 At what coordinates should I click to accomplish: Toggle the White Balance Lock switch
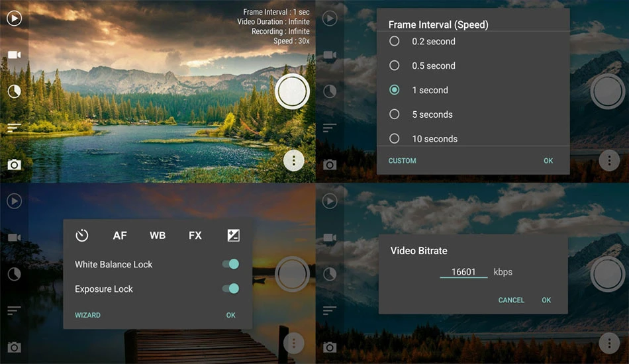[x=231, y=264]
